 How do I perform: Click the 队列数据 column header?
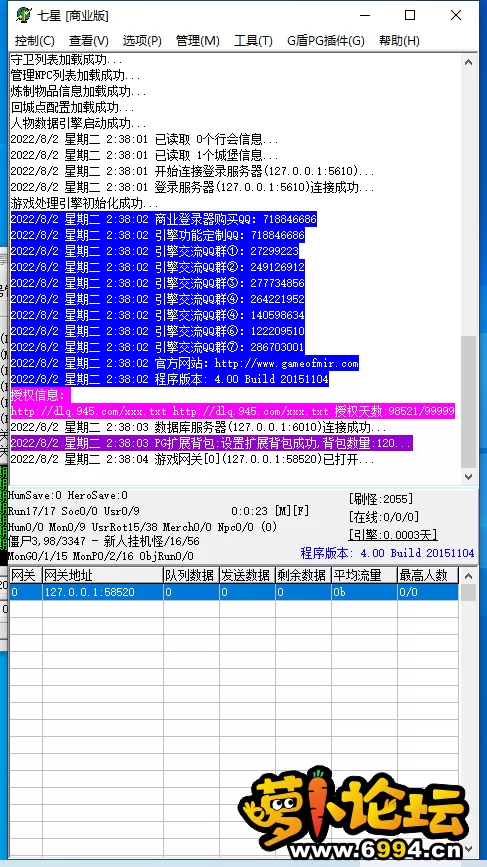coord(191,576)
